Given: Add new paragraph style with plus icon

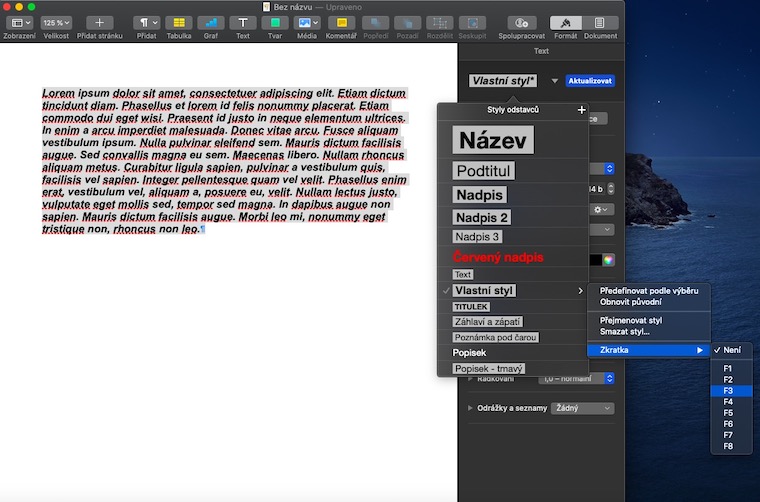Looking at the screenshot, I should [582, 110].
